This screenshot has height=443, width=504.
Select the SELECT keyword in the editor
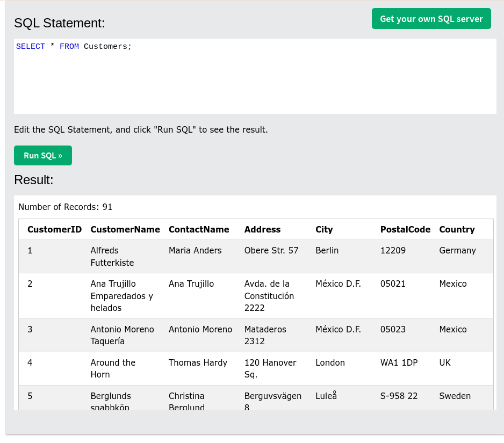coord(31,47)
